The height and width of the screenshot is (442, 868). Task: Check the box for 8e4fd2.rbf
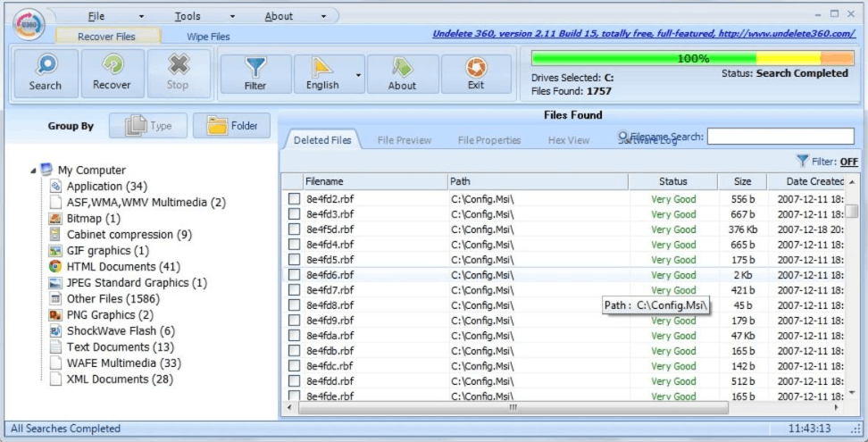294,198
